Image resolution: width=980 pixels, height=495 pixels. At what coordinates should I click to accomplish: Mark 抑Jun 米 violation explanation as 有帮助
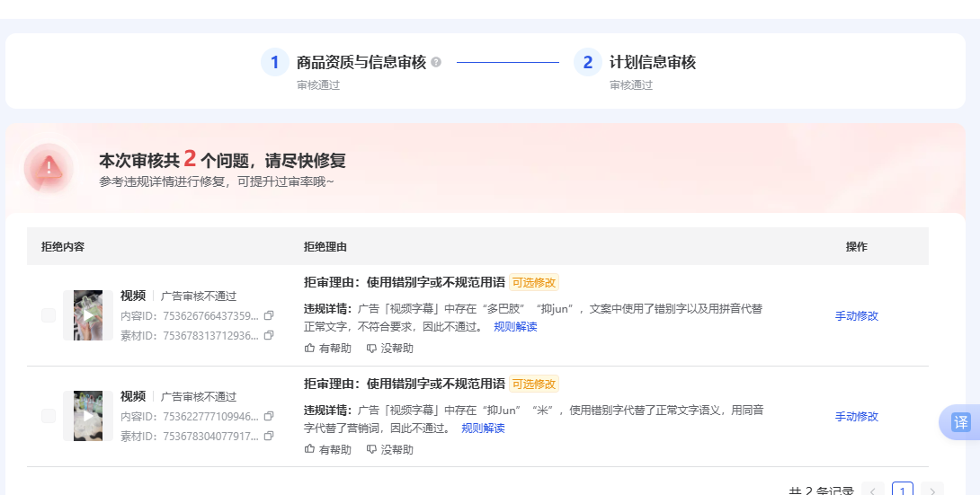point(327,449)
